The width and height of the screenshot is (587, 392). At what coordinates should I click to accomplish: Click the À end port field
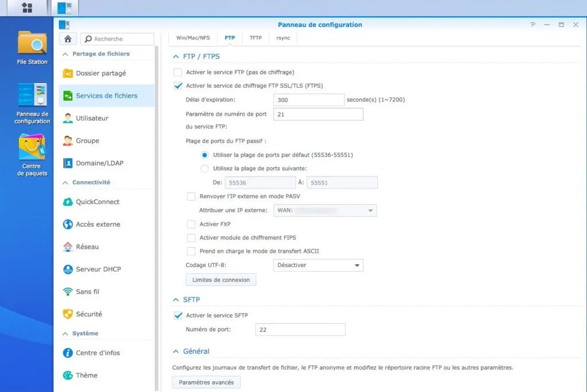[x=342, y=183]
